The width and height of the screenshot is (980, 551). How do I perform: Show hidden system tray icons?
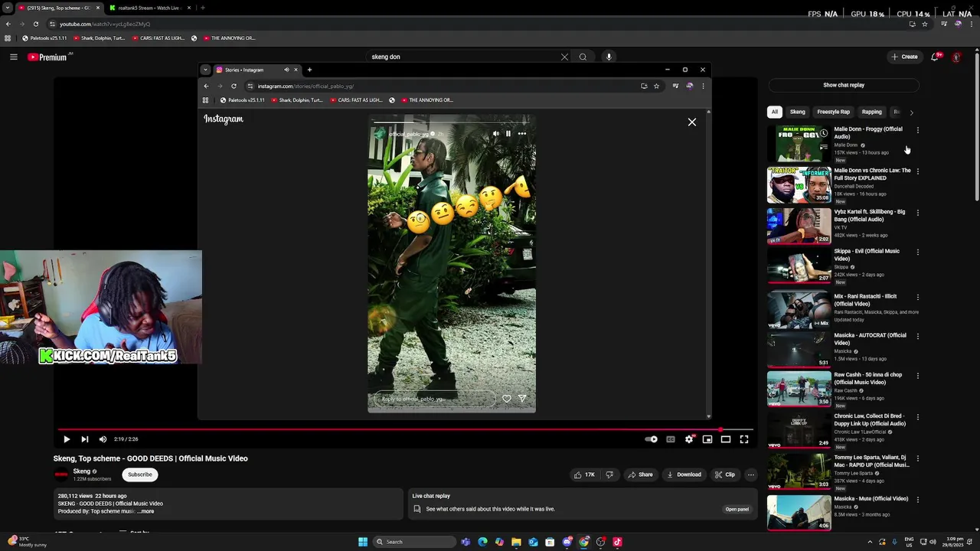[x=870, y=542]
